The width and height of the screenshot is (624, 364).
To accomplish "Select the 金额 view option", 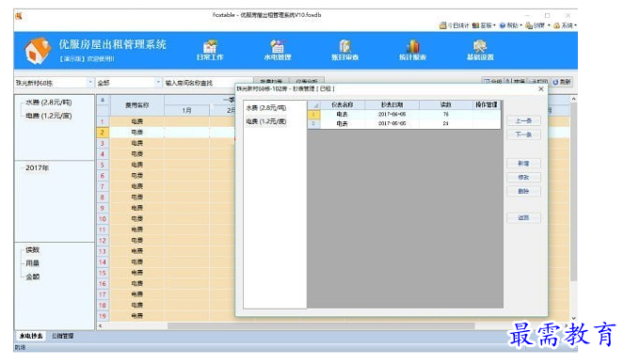I will [33, 277].
